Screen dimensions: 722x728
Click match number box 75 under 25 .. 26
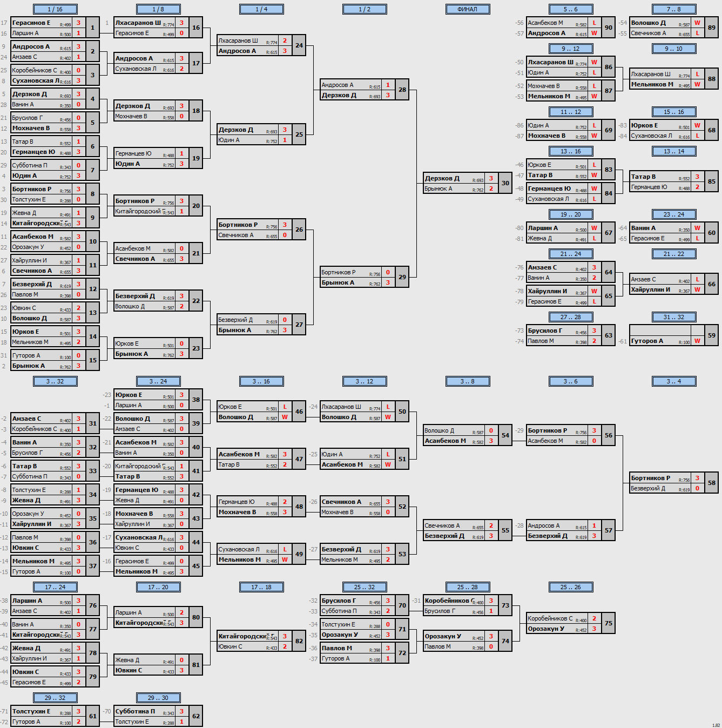(609, 623)
